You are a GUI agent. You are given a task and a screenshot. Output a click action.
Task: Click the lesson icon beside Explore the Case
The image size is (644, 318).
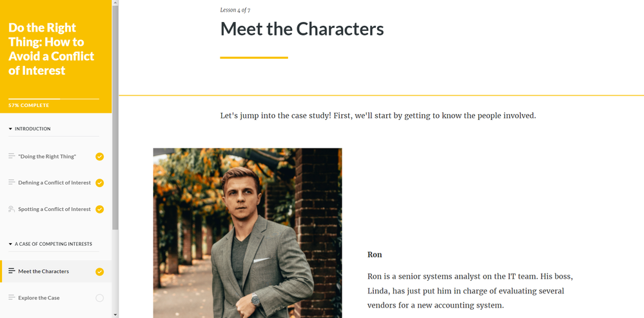pyautogui.click(x=12, y=297)
